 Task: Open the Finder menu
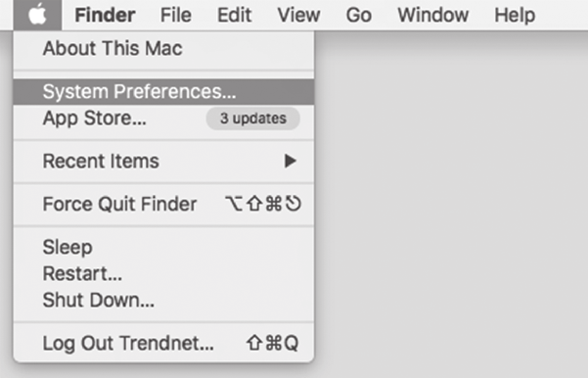105,15
